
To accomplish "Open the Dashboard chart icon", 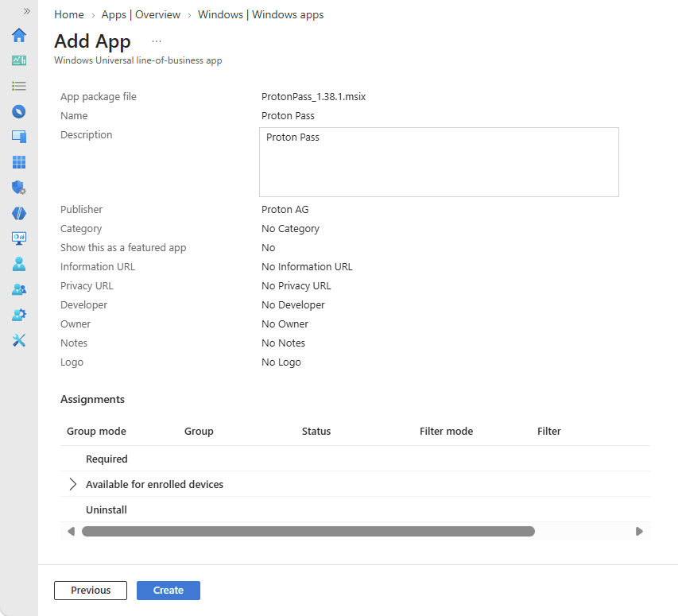I will pyautogui.click(x=19, y=60).
